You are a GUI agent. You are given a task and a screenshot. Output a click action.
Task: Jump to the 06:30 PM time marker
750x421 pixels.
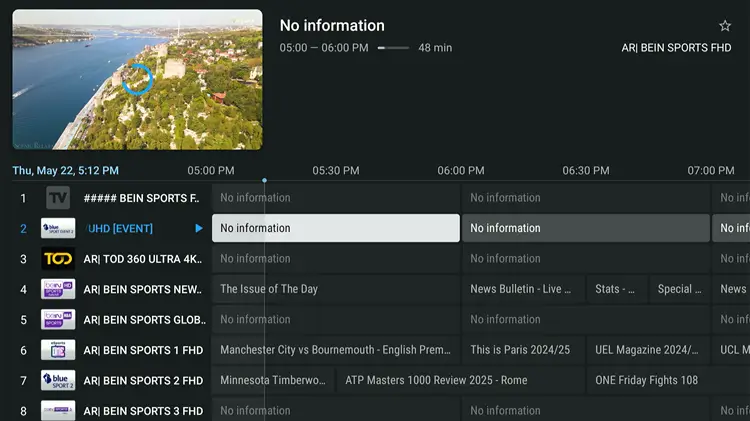586,171
